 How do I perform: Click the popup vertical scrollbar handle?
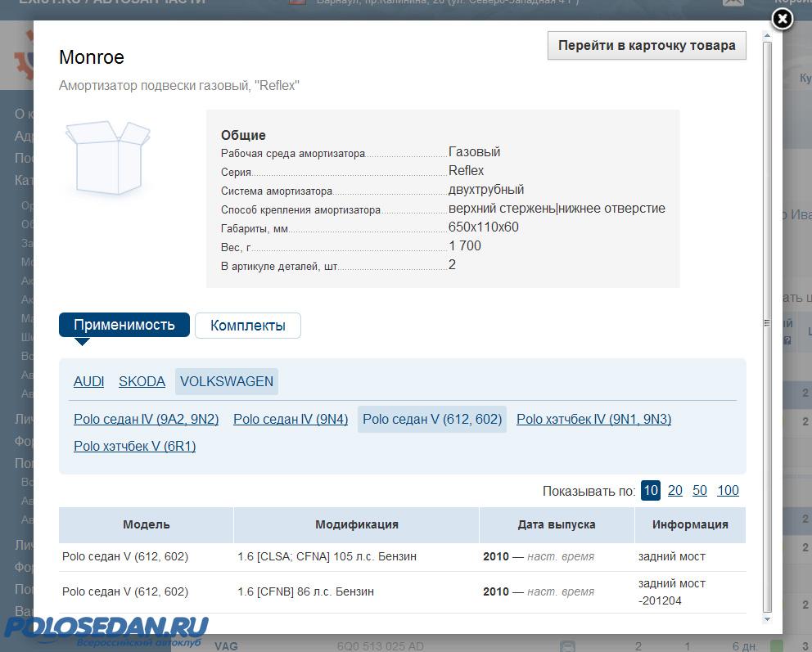[767, 323]
